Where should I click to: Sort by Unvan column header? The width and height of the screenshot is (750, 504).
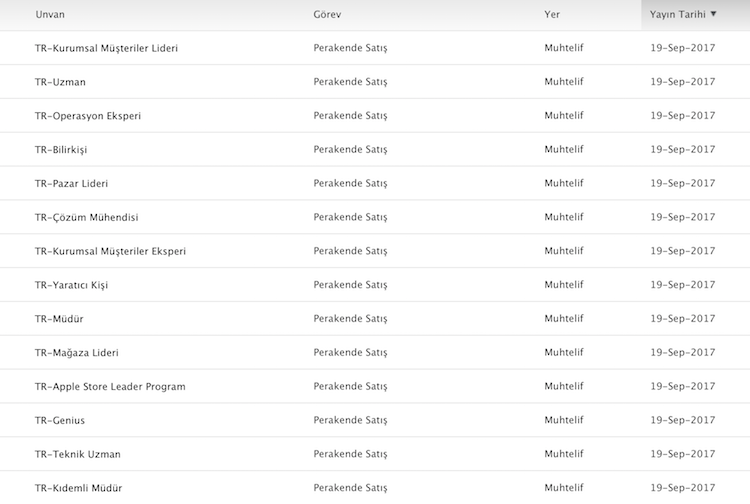point(50,15)
